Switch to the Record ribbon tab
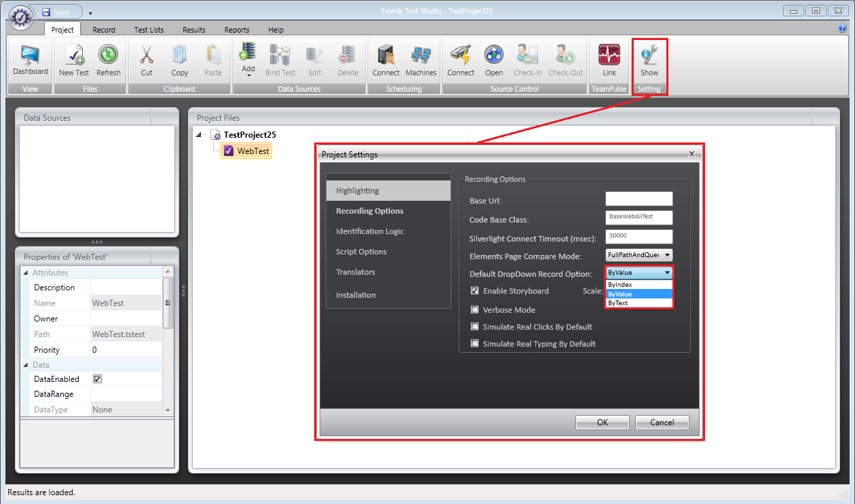Image resolution: width=855 pixels, height=504 pixels. [x=104, y=30]
